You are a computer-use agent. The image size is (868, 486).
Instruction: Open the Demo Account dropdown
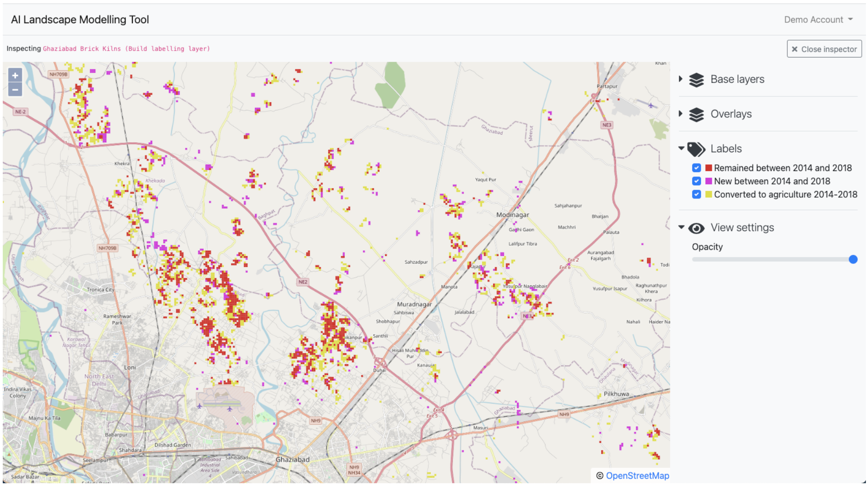point(818,19)
